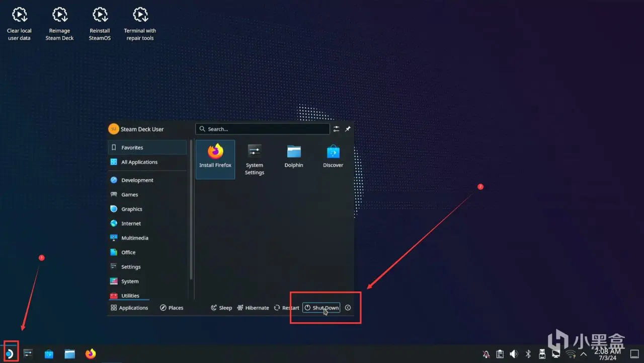Screen dimensions: 644x363
Task: Open the Reimage Steam Deck desktop icon
Action: tap(59, 24)
